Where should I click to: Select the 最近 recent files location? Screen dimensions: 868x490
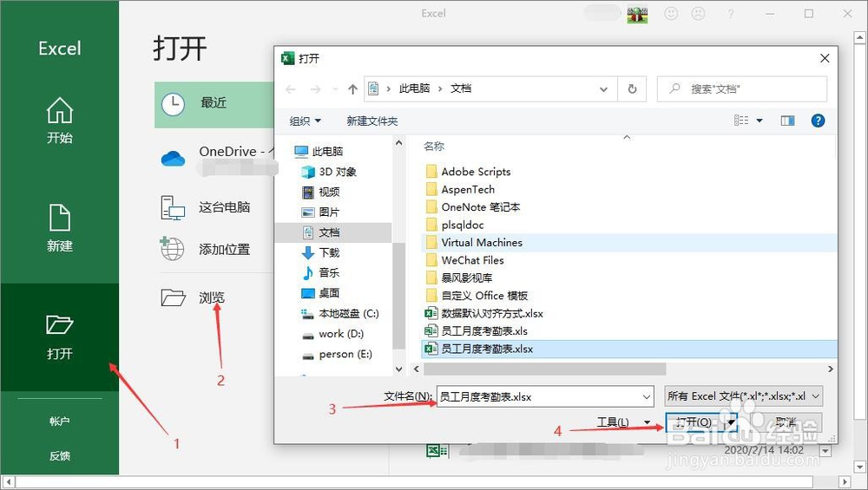pos(214,105)
